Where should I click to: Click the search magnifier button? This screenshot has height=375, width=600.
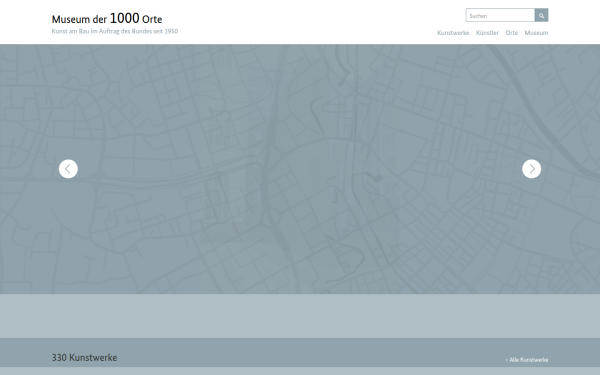pyautogui.click(x=541, y=15)
